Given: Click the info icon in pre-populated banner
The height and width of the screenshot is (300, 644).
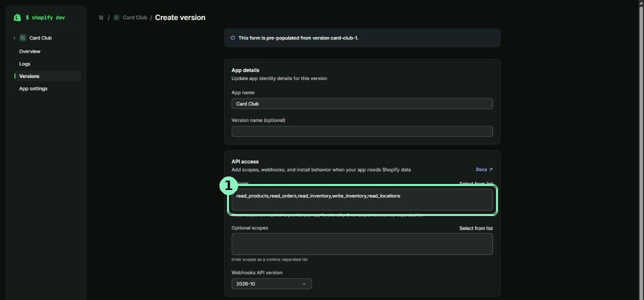Looking at the screenshot, I should pyautogui.click(x=232, y=38).
